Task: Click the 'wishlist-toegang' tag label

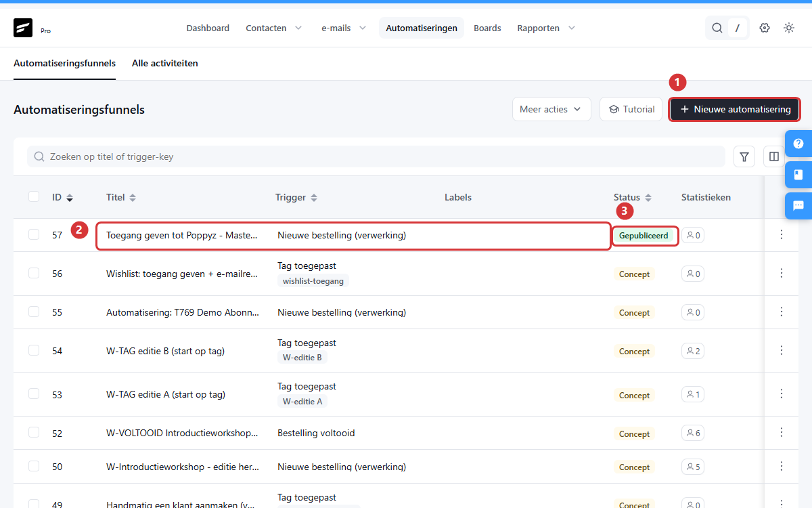Action: pos(313,280)
